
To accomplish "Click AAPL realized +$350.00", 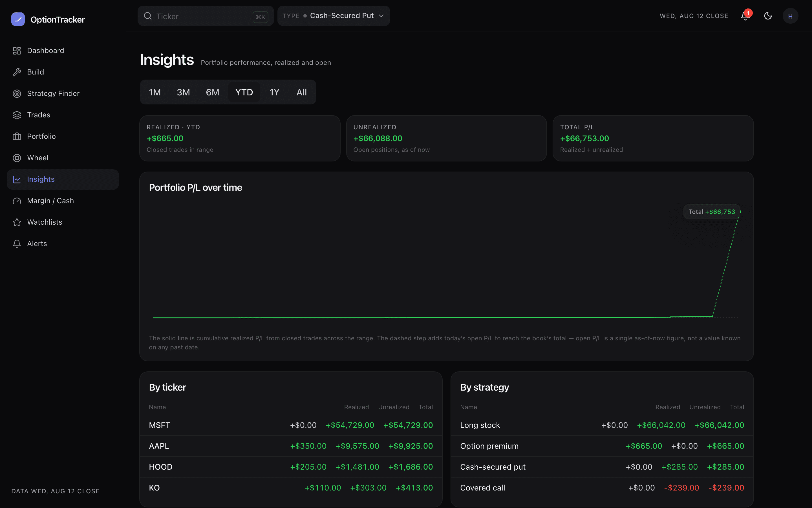I will (x=308, y=446).
